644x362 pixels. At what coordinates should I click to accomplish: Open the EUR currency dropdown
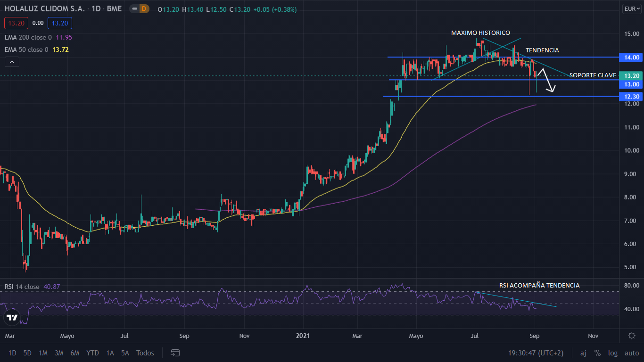pos(631,9)
